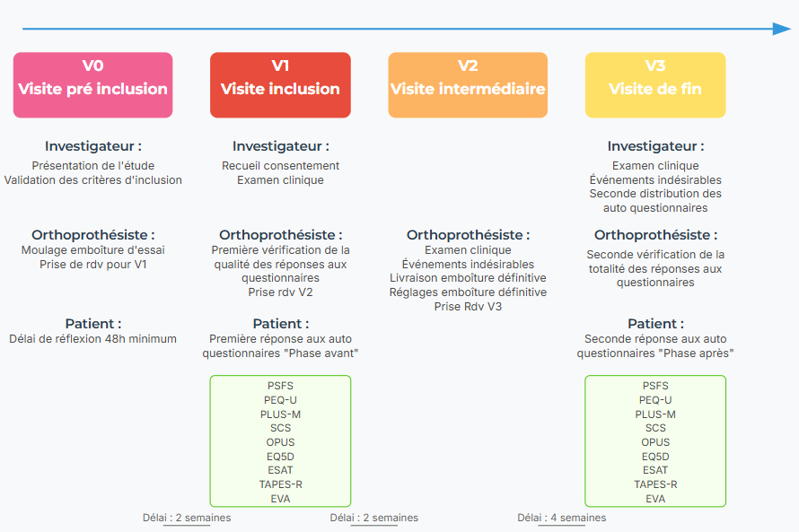
Task: Click the "Délai : 4 semaines" label
Action: pyautogui.click(x=562, y=518)
